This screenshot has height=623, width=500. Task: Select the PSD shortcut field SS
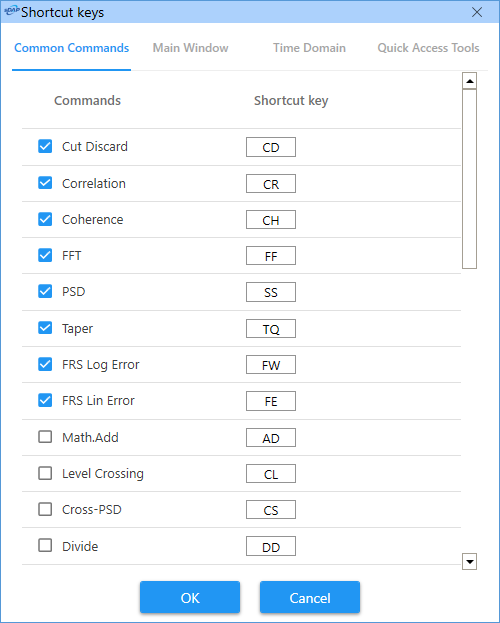(x=271, y=292)
